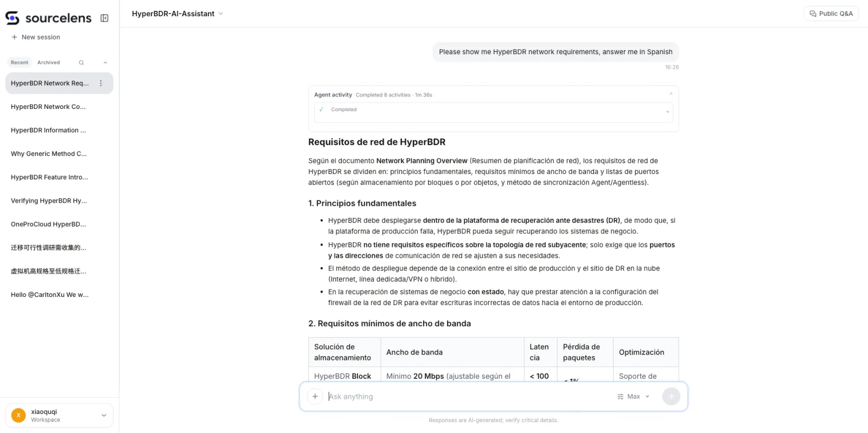Focus the Ask anything input field
868x433 pixels.
point(469,397)
